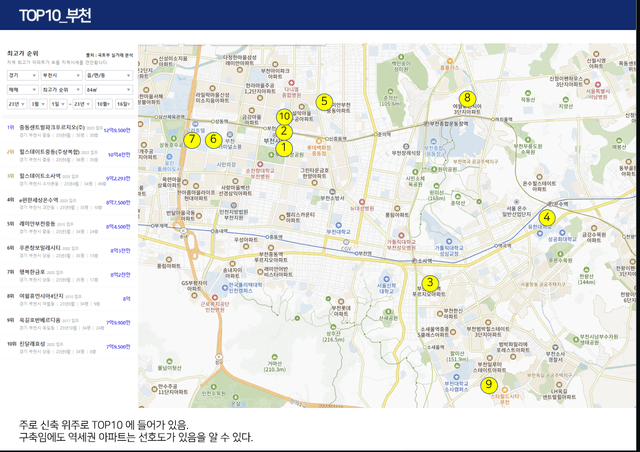This screenshot has height=452, width=640.
Task: Select rank 1 중동센트럴파크푸르지오 listing
Action: click(x=69, y=131)
